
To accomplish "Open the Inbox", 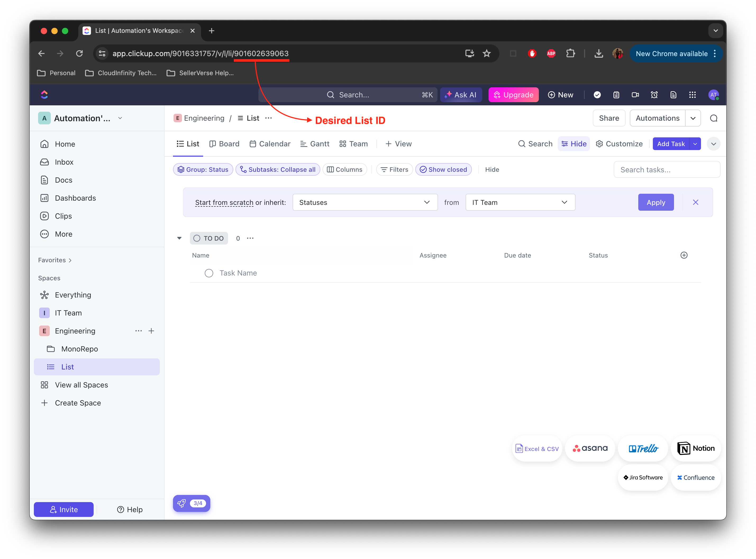I will (64, 162).
